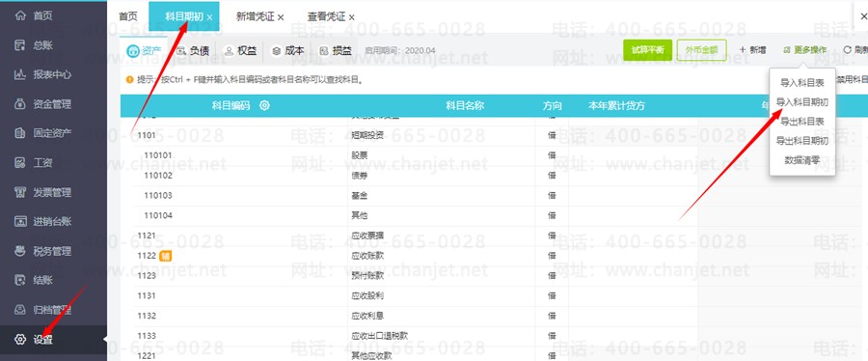The height and width of the screenshot is (361, 868).
Task: Click the 归档管理 archive icon
Action: (20, 310)
